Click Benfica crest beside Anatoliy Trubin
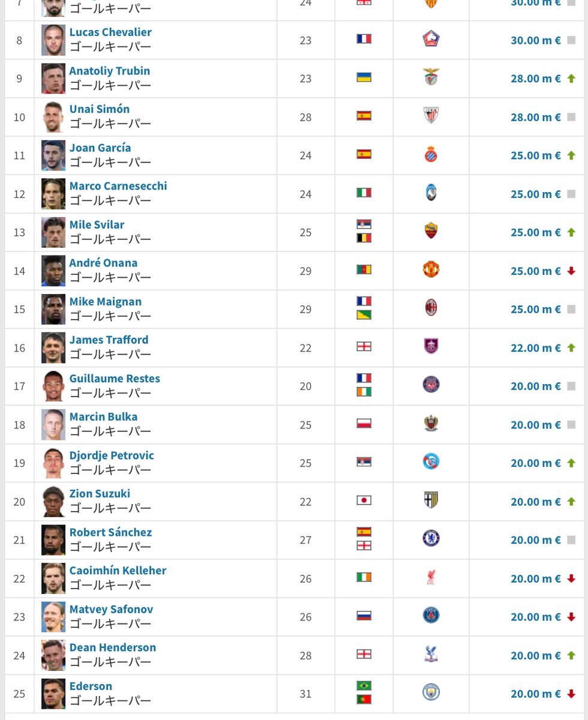 [431, 78]
